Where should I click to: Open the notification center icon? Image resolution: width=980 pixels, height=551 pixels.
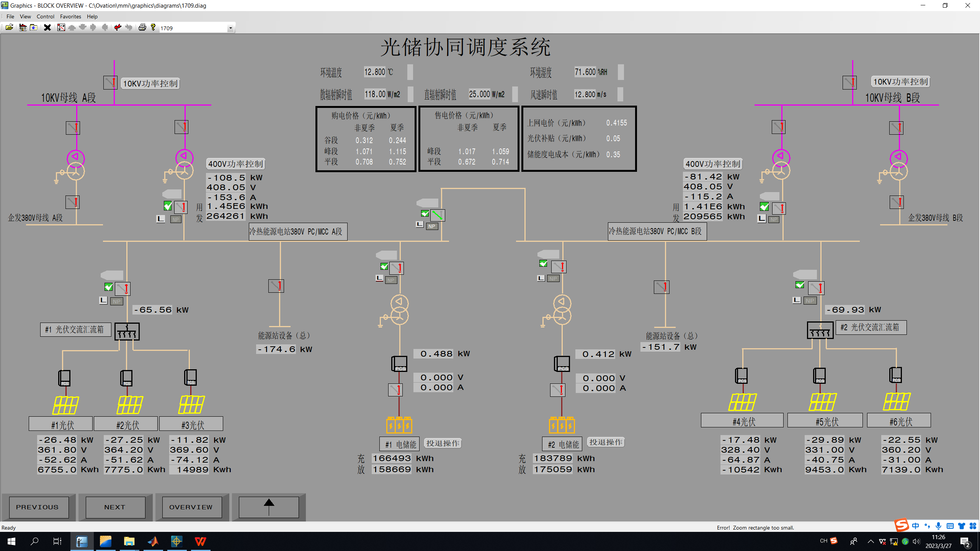coord(965,541)
